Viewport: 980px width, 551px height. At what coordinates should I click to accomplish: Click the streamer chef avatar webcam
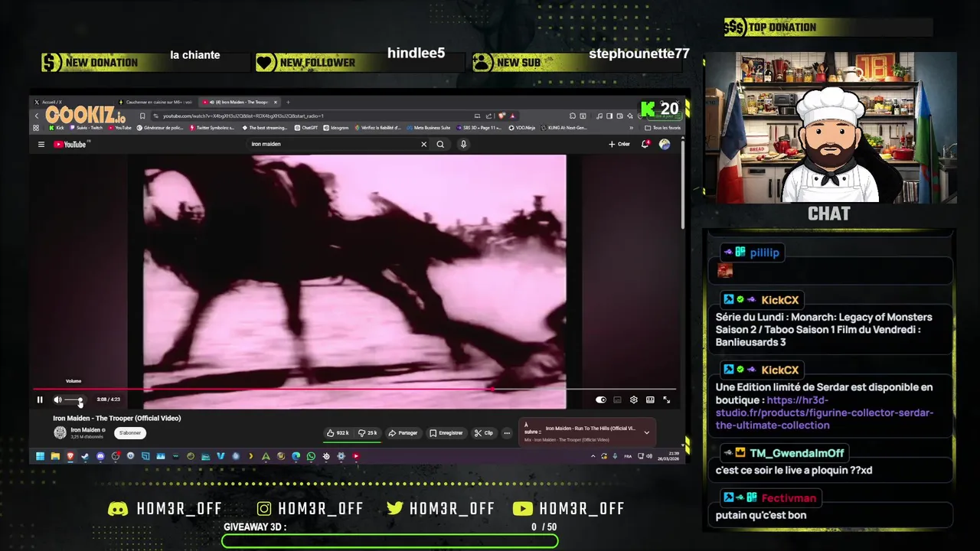[830, 128]
